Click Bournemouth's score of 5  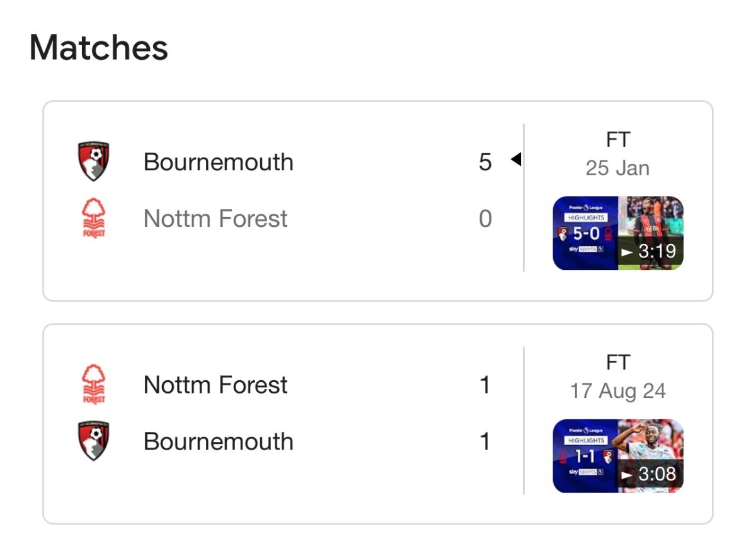coord(485,163)
